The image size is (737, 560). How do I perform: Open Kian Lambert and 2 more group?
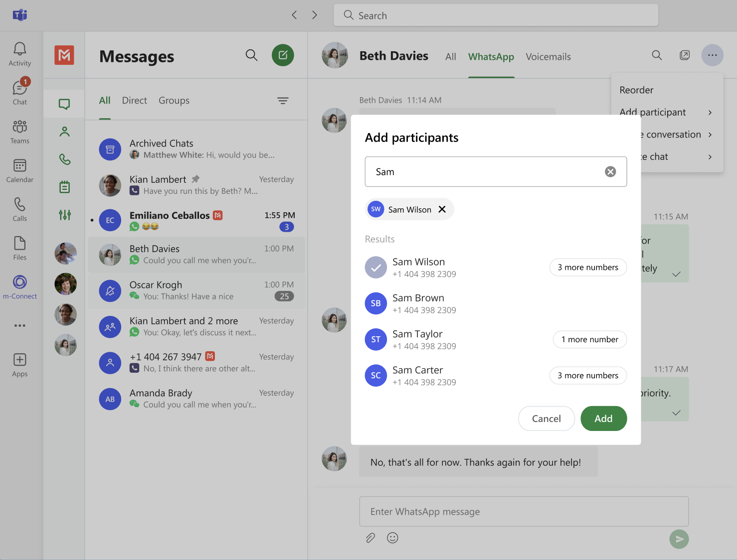coord(196,326)
